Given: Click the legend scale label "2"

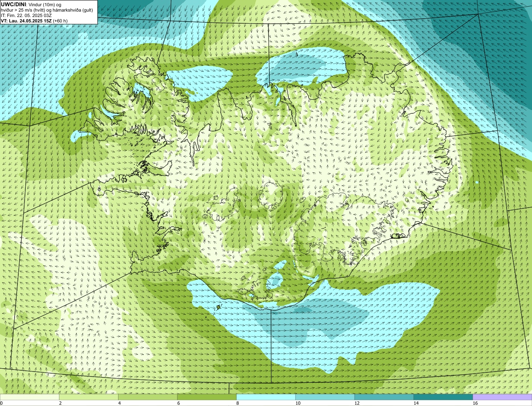Looking at the screenshot, I should [60, 403].
